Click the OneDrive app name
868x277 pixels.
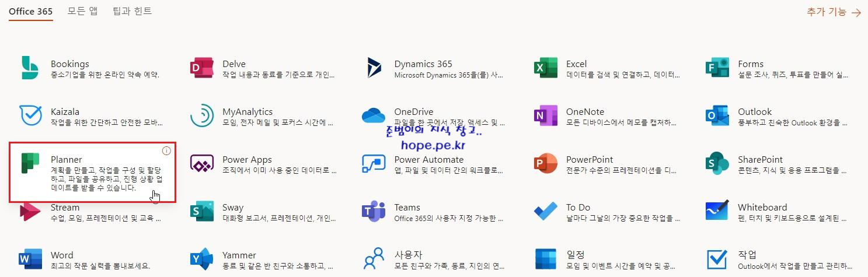tap(414, 111)
